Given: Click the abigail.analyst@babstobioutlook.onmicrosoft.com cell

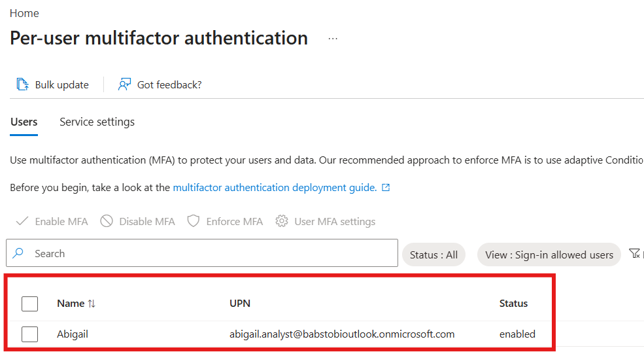Looking at the screenshot, I should [342, 334].
